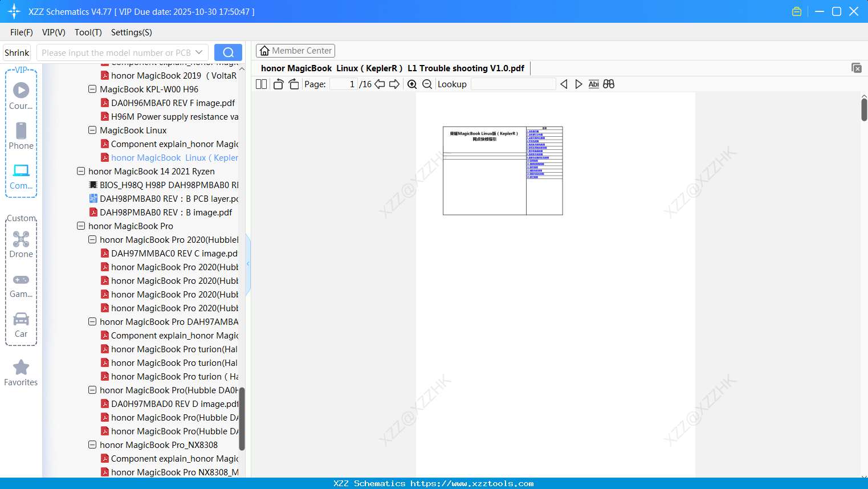Open the Car schematics category
This screenshot has height=489, width=868.
point(21,324)
